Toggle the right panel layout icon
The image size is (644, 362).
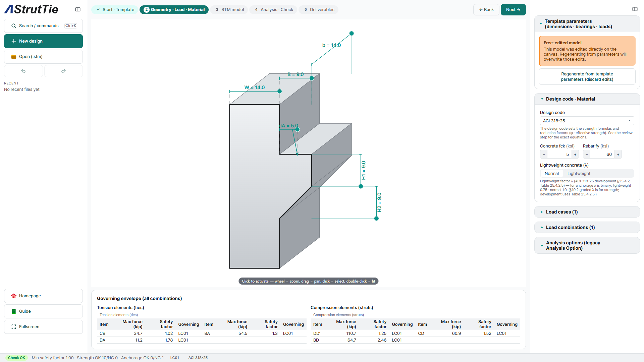tap(635, 9)
